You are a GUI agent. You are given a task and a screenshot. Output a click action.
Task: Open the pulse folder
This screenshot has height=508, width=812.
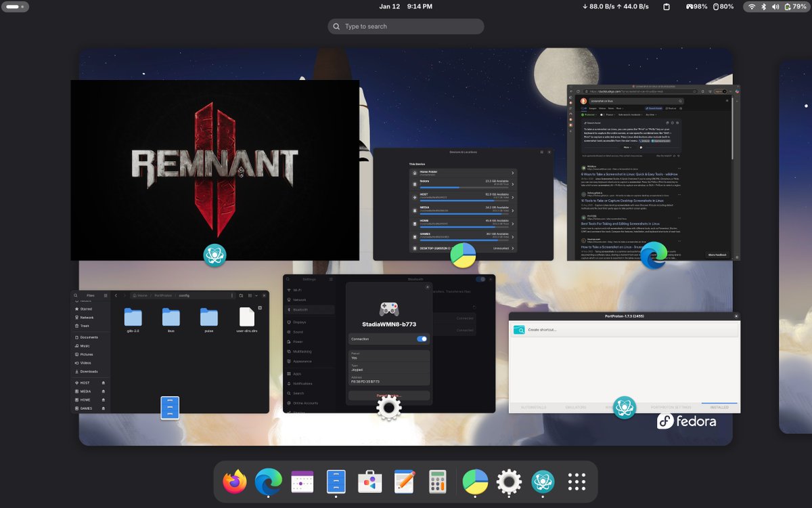point(208,320)
